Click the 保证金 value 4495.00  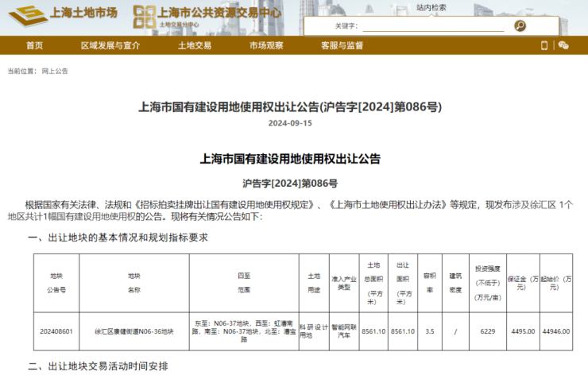(x=523, y=331)
